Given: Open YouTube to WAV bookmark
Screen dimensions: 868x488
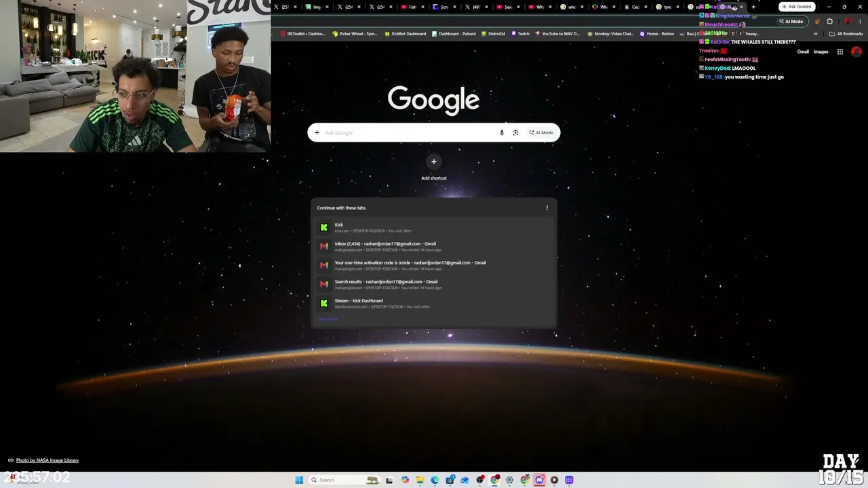Looking at the screenshot, I should (x=557, y=34).
